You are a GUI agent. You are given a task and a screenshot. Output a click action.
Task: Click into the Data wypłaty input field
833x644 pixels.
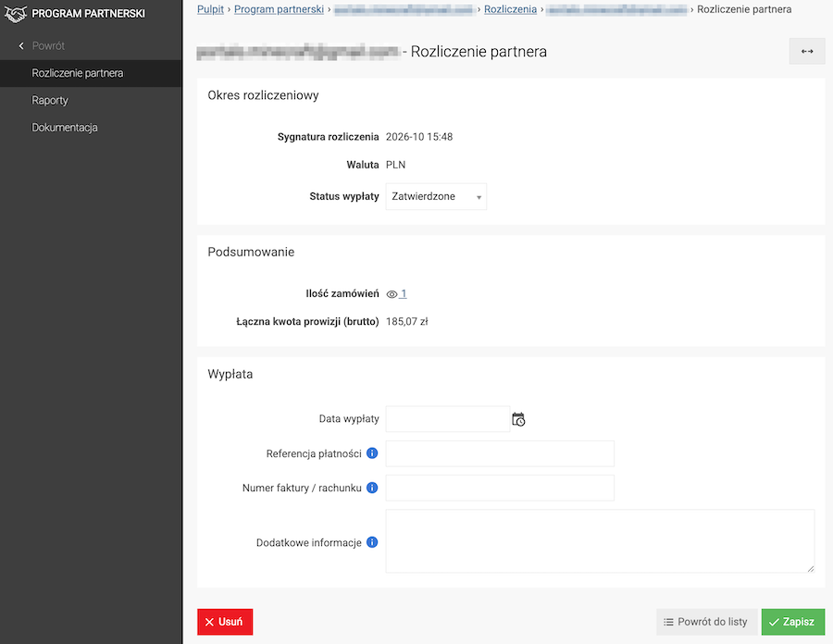448,419
